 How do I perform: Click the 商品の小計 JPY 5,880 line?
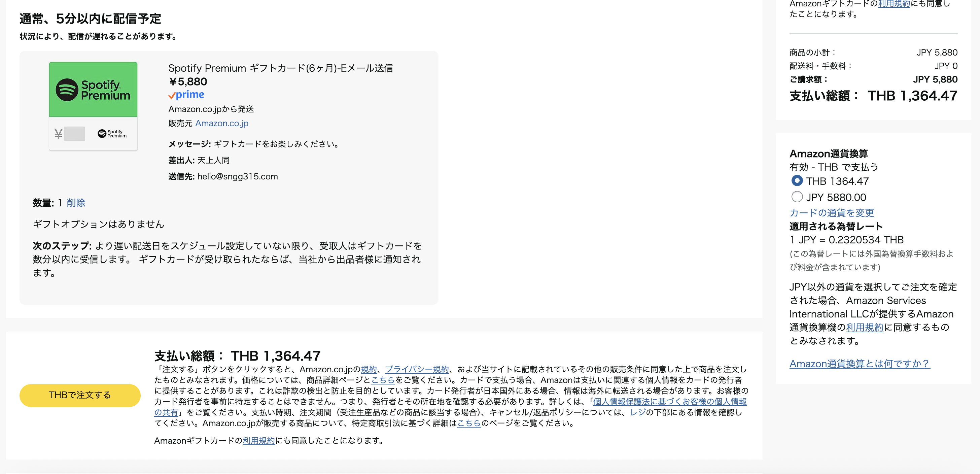(x=873, y=53)
